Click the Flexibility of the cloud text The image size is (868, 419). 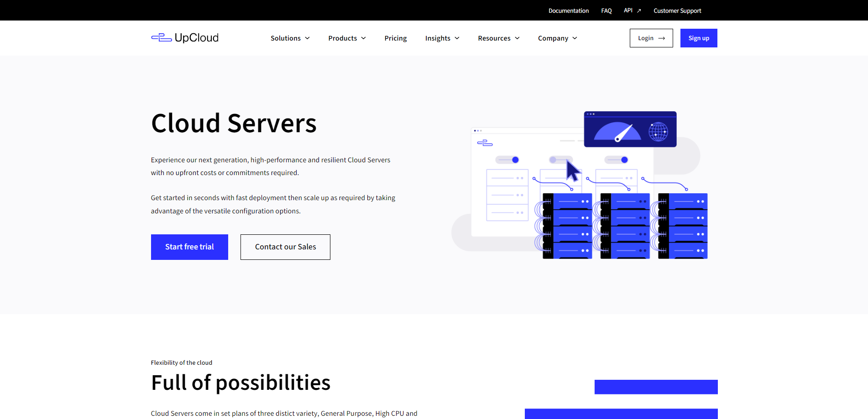click(x=182, y=363)
